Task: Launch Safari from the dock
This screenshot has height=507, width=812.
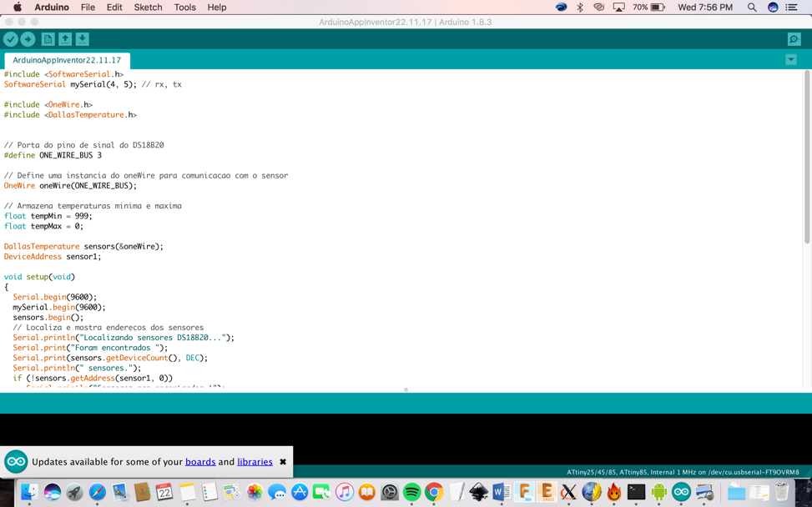Action: [x=98, y=491]
